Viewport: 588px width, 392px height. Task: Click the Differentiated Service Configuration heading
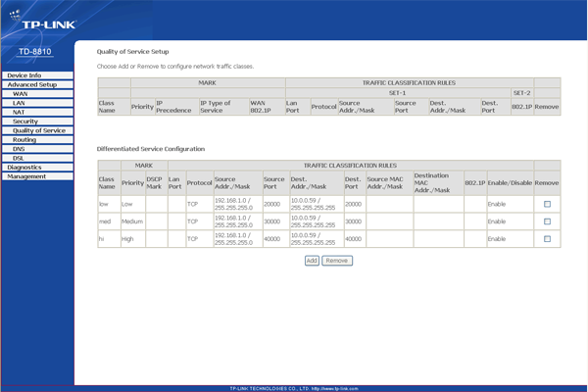point(151,149)
